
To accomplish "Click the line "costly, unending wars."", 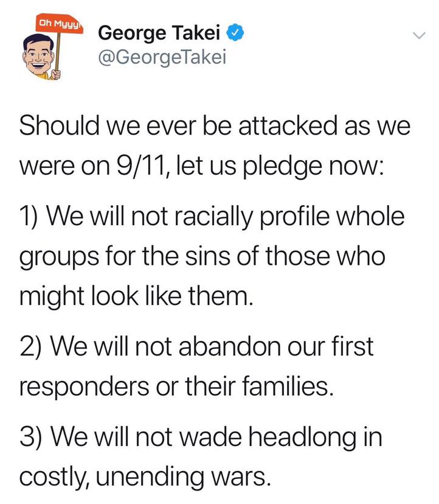I will click(145, 477).
